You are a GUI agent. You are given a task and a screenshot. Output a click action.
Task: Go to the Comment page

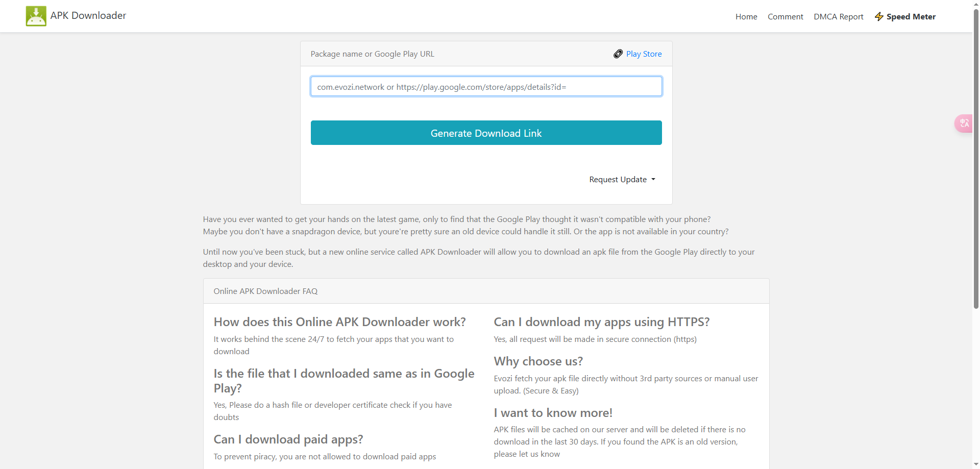click(785, 17)
